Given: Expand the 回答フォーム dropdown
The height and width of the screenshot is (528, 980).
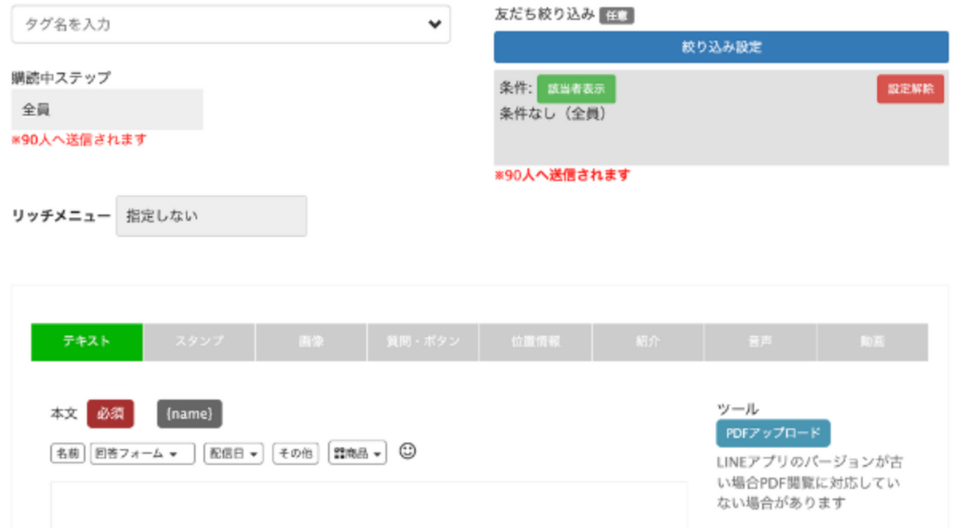Looking at the screenshot, I should pyautogui.click(x=143, y=453).
